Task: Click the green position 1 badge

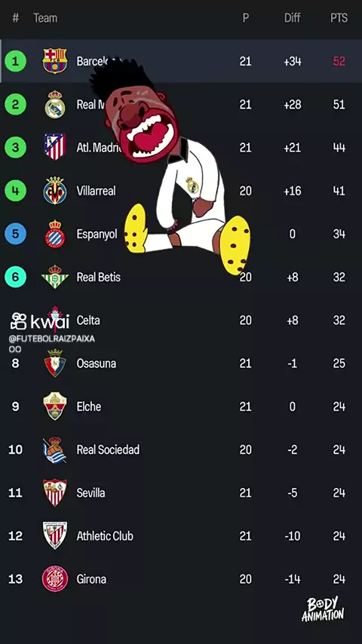Action: pyautogui.click(x=15, y=61)
